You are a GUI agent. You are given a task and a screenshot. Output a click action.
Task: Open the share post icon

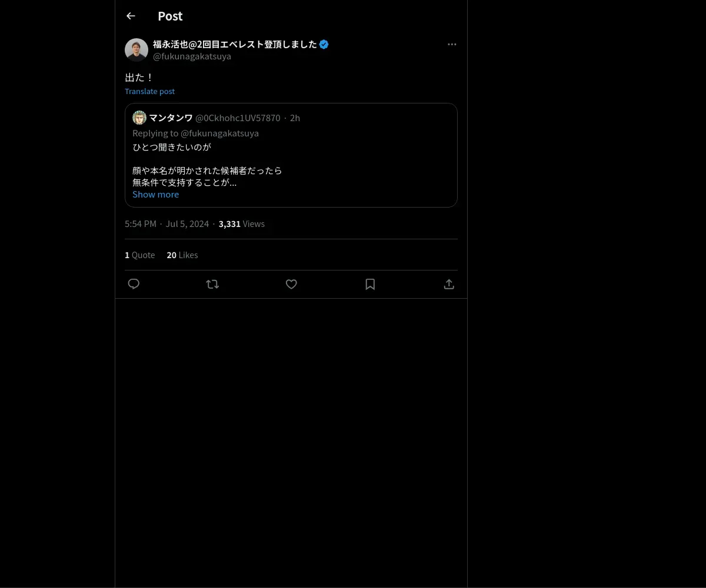[x=449, y=284]
